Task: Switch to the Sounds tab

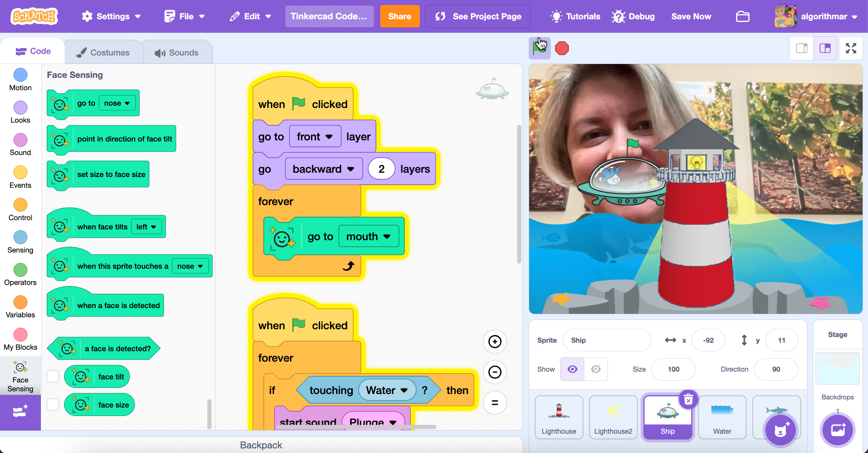Action: tap(177, 53)
